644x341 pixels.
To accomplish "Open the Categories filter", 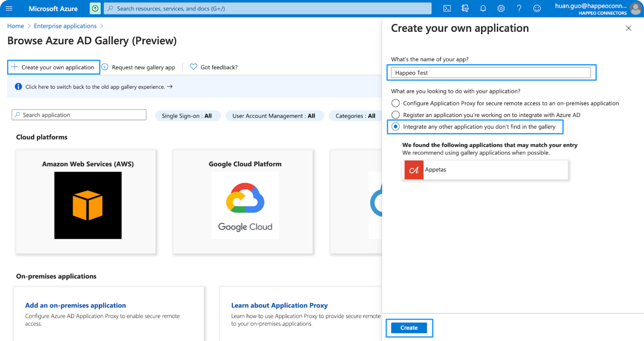I will pyautogui.click(x=355, y=116).
